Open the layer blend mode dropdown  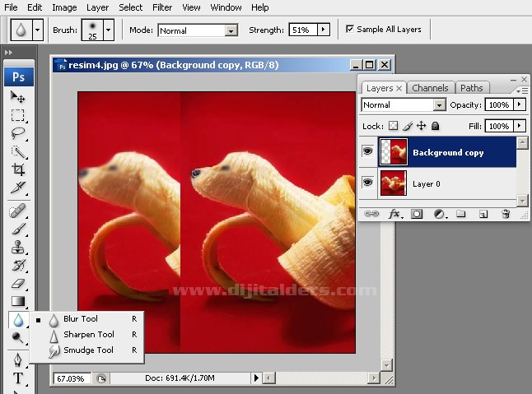point(440,105)
